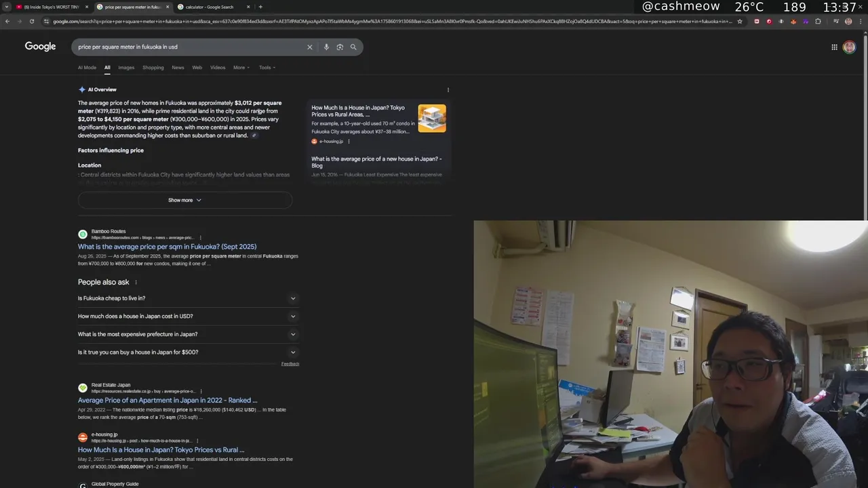The width and height of the screenshot is (868, 488).
Task: Open more options for the Bamboo Routes result
Action: point(200,238)
